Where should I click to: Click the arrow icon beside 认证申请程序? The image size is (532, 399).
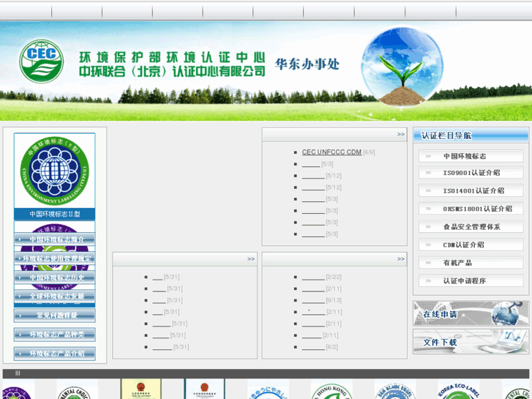click(x=428, y=280)
